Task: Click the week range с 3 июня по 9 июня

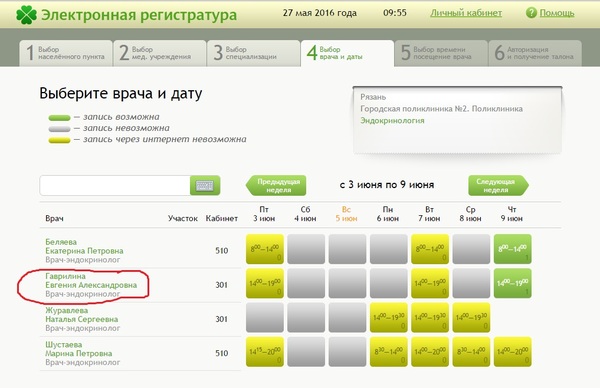Action: tap(387, 185)
